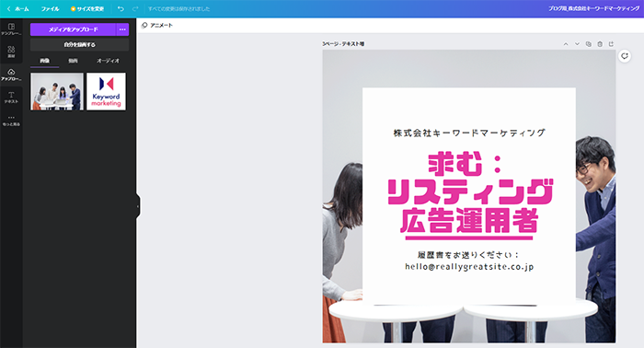Switch to the オーディオ (Audio) tab
644x348 pixels.
108,61
